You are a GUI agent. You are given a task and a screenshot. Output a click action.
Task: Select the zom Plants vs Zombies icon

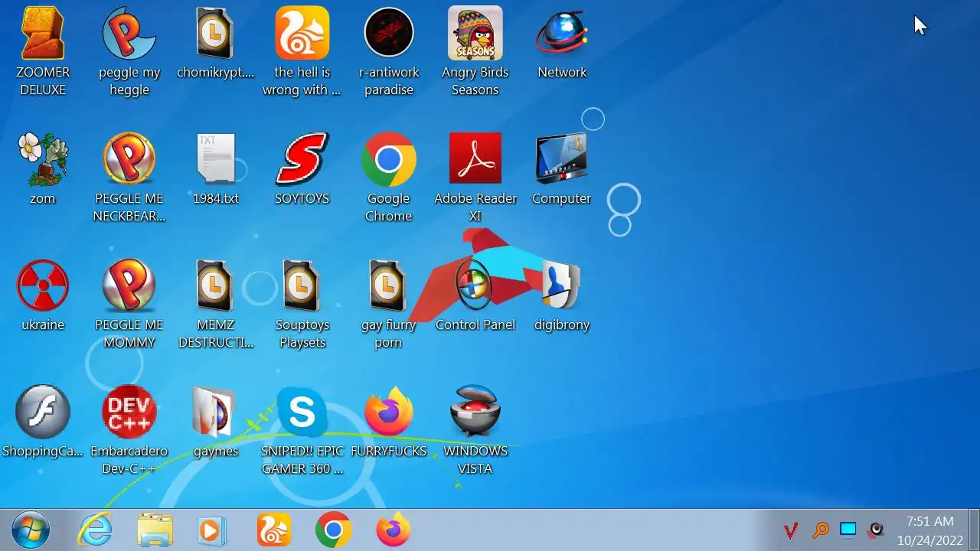pyautogui.click(x=43, y=159)
